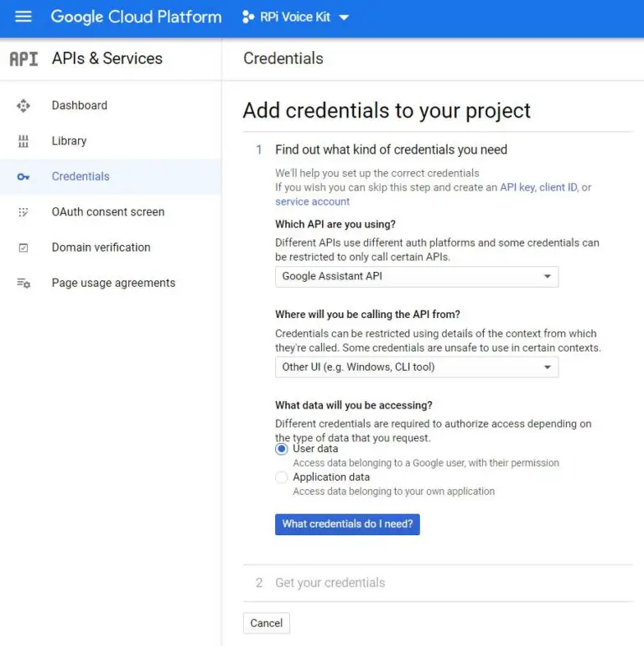Click the Credentials key icon
This screenshot has height=646, width=644.
point(23,177)
